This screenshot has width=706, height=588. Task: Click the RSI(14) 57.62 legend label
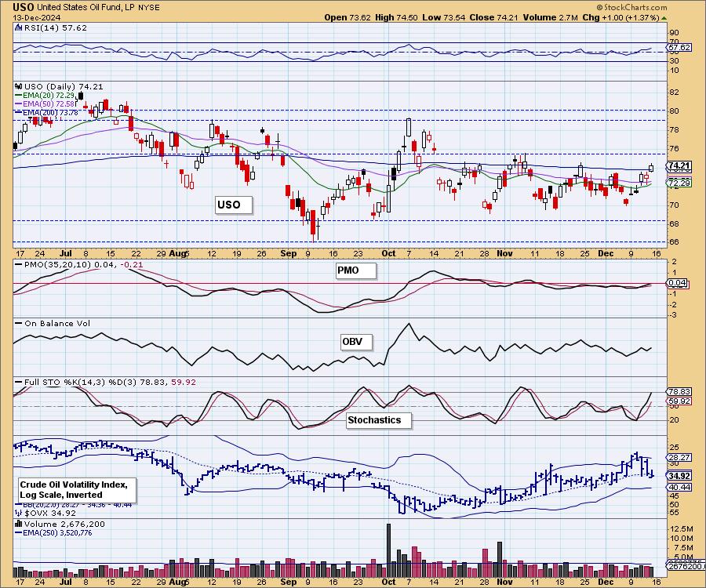55,27
